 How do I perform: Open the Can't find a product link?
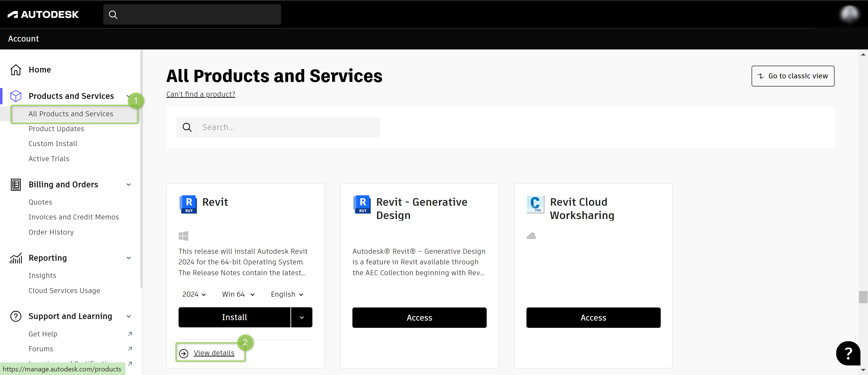tap(200, 94)
